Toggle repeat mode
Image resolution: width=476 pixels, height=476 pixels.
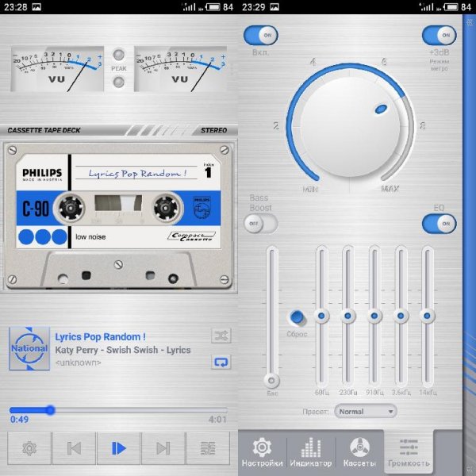coord(221,362)
